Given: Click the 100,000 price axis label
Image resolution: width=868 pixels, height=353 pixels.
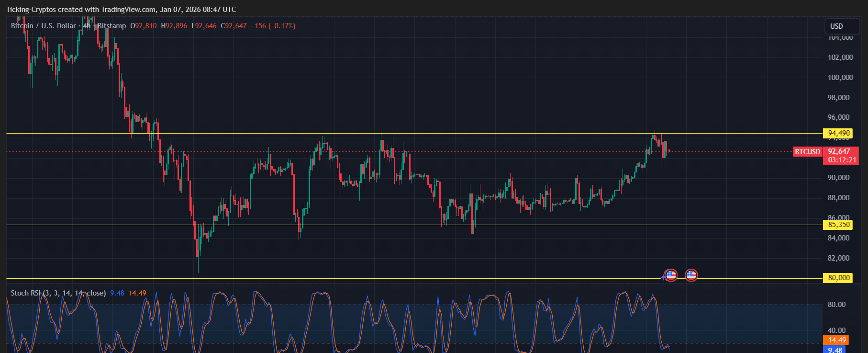Looking at the screenshot, I should click(x=841, y=78).
